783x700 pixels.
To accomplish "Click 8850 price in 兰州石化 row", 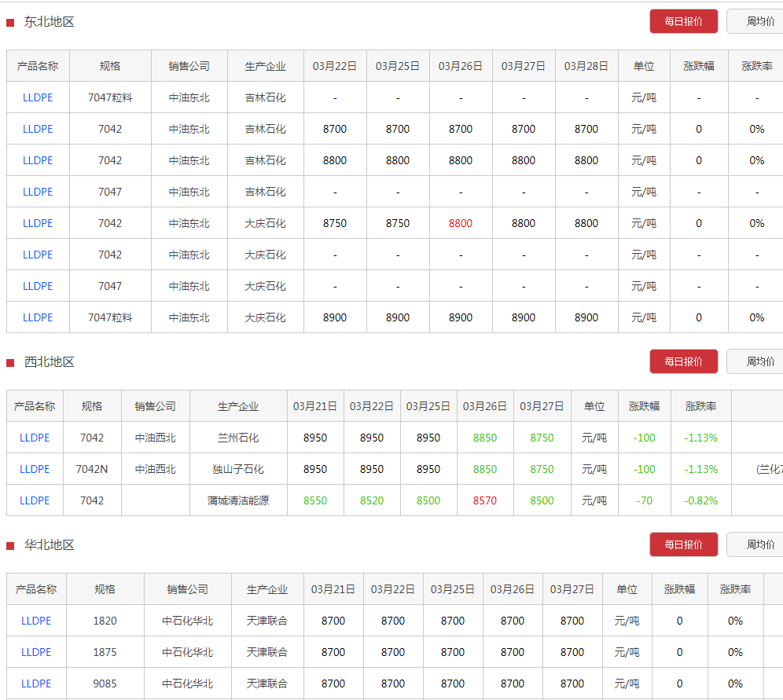I will 485,438.
